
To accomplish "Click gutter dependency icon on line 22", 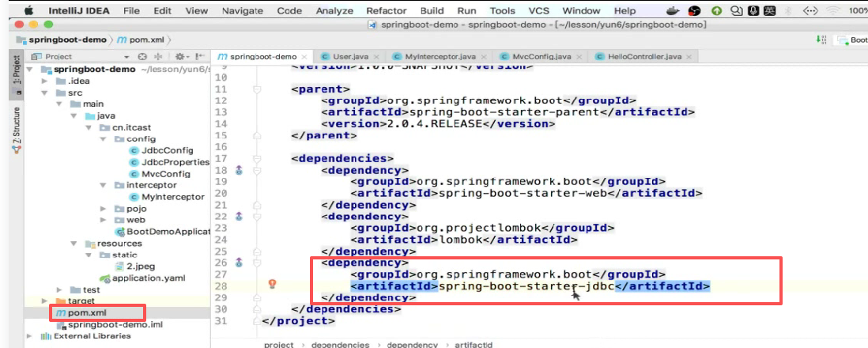I will click(240, 216).
